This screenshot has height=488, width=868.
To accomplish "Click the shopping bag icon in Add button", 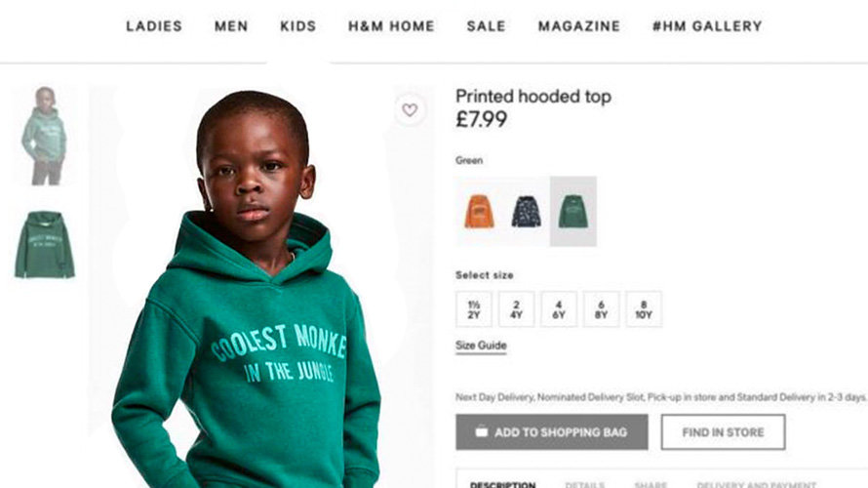I will 482,431.
